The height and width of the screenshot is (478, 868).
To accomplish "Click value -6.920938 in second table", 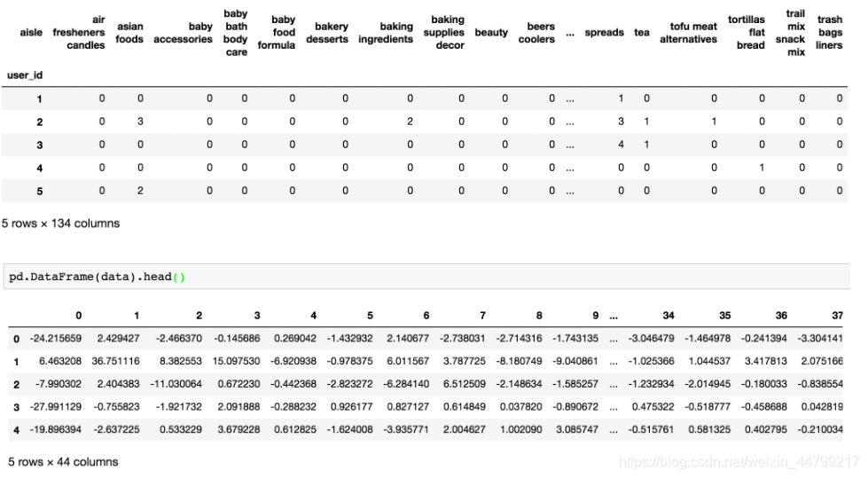I will click(293, 361).
